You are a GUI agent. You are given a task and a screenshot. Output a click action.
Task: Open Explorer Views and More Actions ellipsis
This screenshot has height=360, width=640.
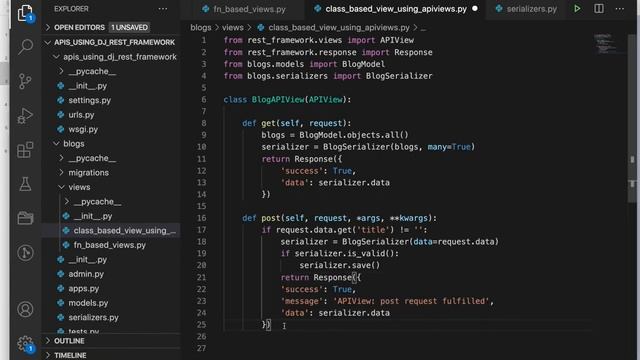tap(162, 9)
